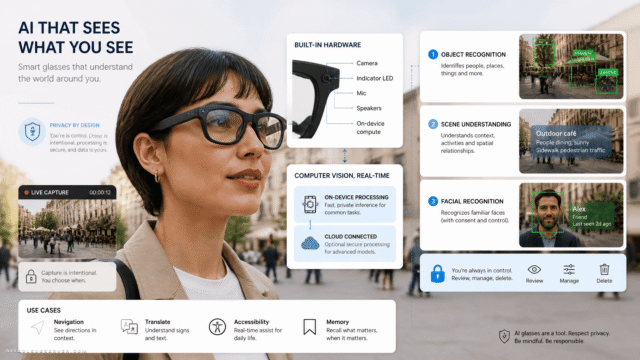The image size is (640, 360).
Task: Click the Manage sliders icon
Action: tap(569, 269)
